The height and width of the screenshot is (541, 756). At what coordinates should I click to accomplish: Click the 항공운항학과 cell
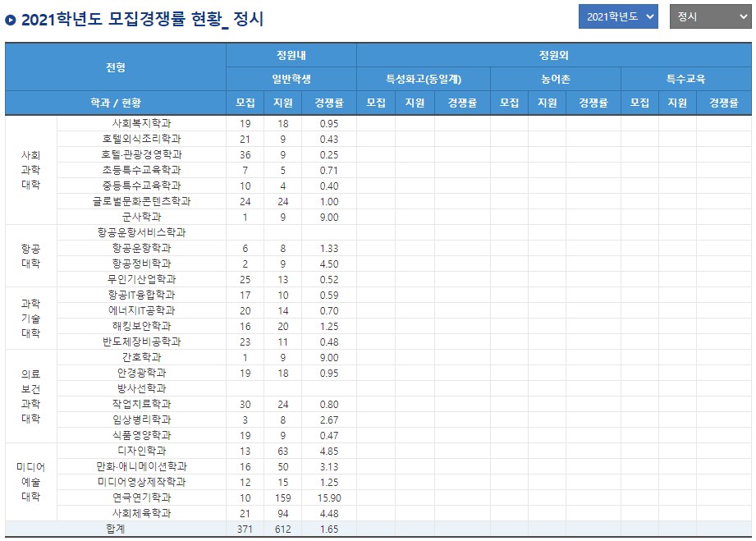click(x=141, y=248)
